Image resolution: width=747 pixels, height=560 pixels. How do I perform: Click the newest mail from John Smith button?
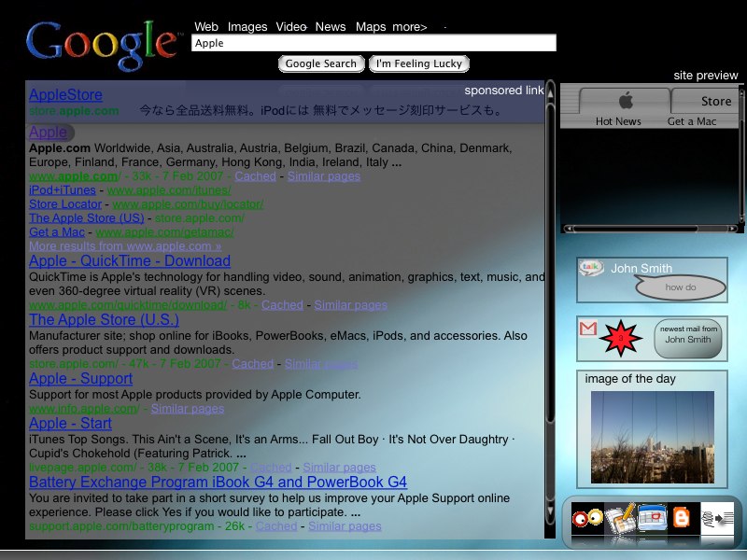(x=688, y=339)
